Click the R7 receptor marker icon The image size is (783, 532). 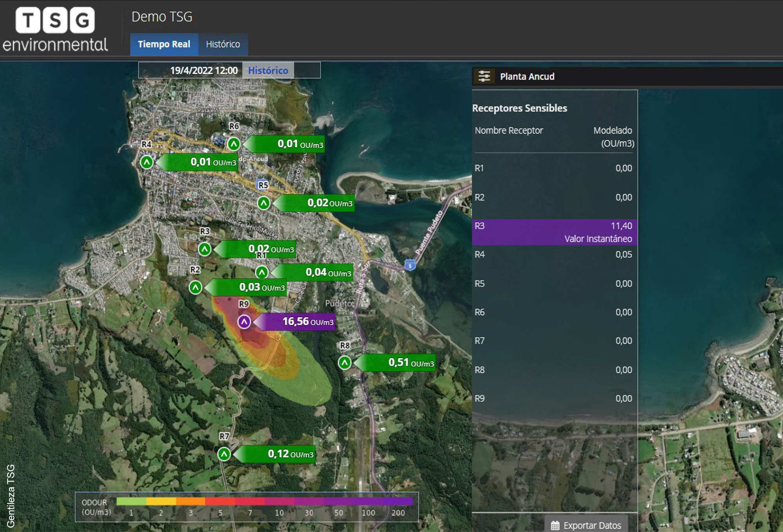[x=224, y=454]
